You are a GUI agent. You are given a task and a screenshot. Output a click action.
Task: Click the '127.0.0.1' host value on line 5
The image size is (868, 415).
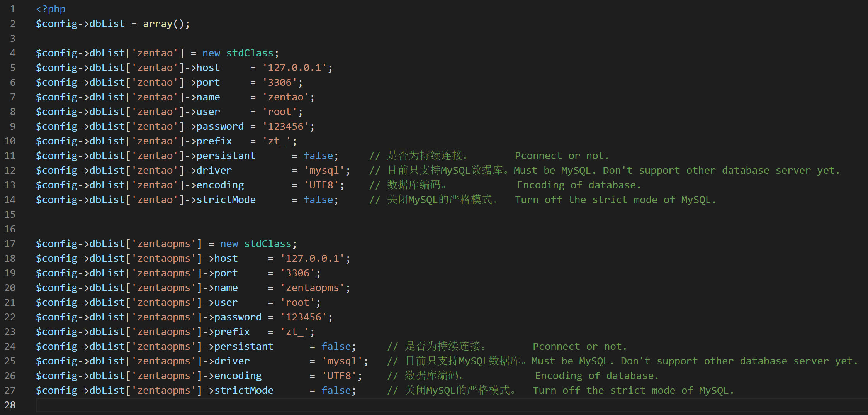pos(294,68)
